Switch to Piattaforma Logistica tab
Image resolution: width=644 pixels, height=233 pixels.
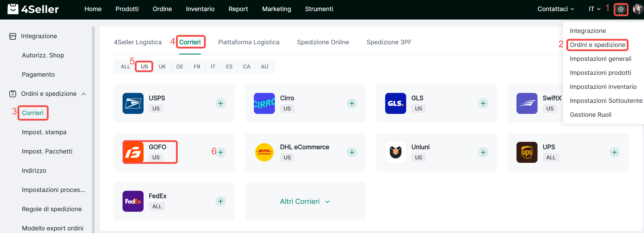[x=249, y=42]
